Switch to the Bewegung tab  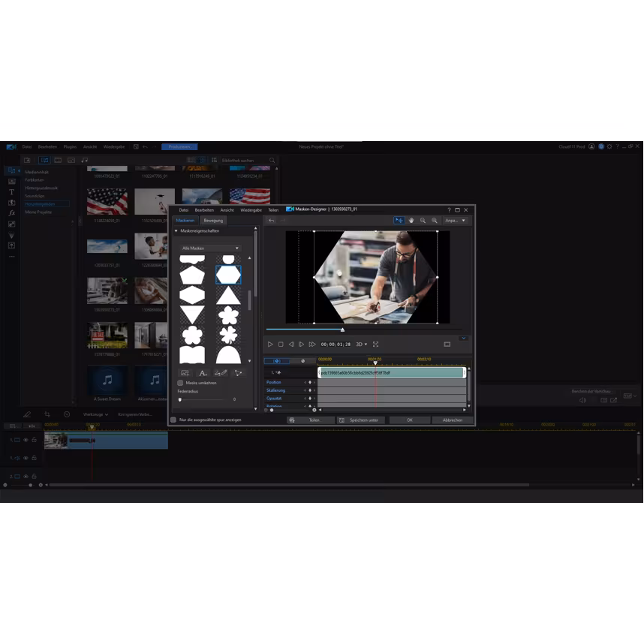click(x=214, y=221)
